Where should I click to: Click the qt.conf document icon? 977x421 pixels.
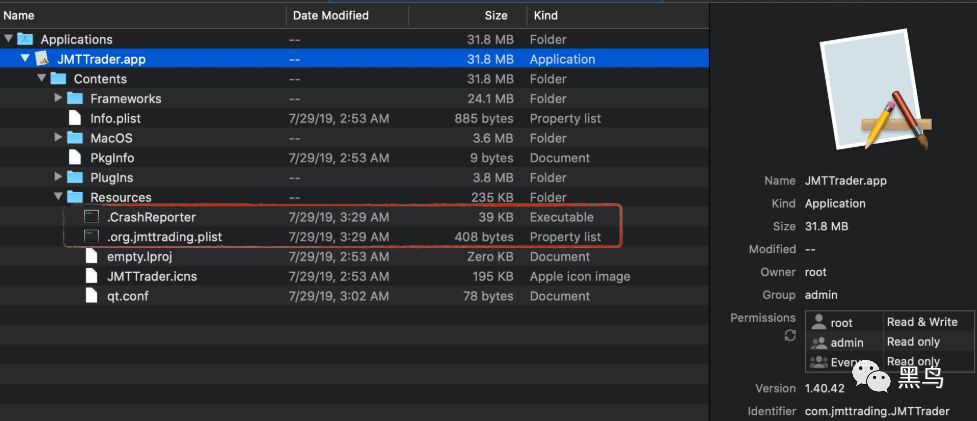[x=92, y=296]
